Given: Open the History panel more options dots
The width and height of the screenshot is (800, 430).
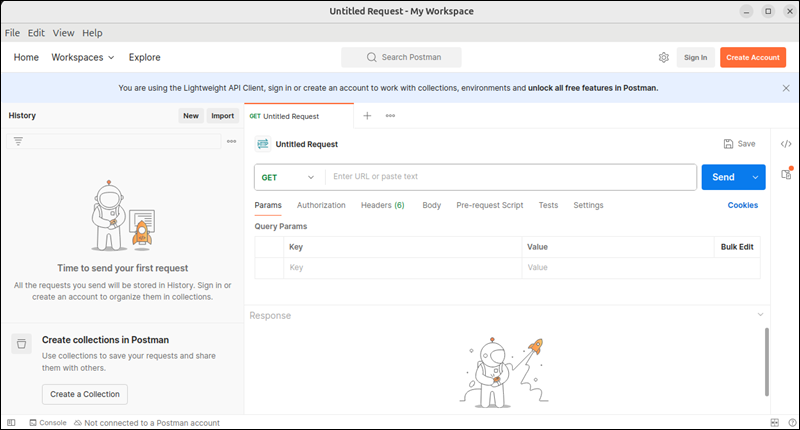Looking at the screenshot, I should [x=232, y=141].
